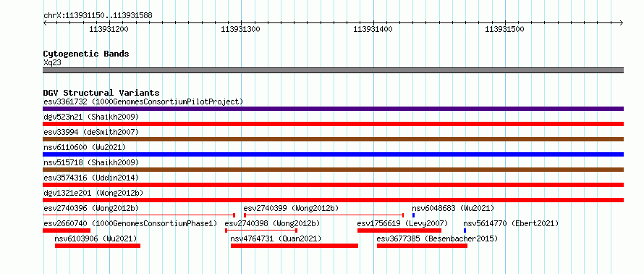Click the red nsv6103906 variant bar
644x274 pixels.
click(x=98, y=246)
